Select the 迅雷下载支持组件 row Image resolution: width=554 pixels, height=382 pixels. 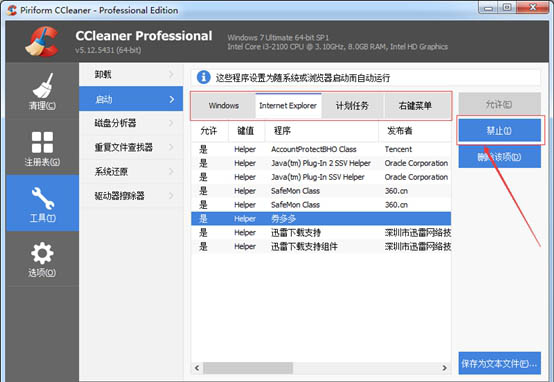[x=321, y=246]
